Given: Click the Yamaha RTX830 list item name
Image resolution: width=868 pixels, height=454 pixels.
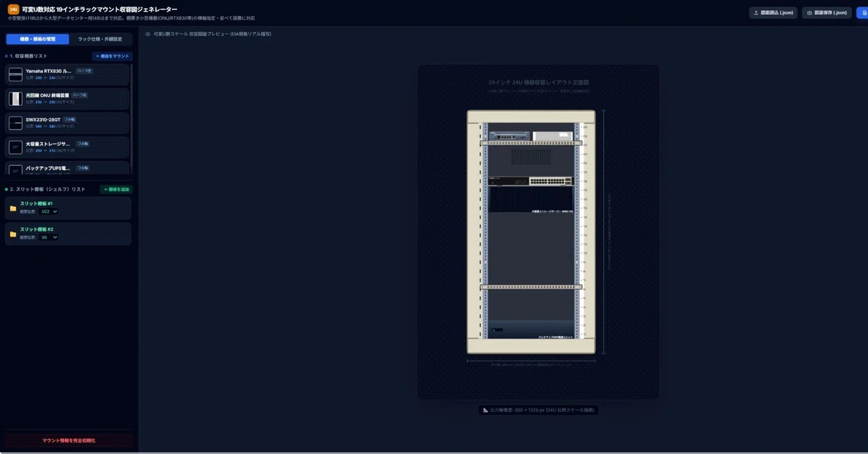Looking at the screenshot, I should click(49, 71).
